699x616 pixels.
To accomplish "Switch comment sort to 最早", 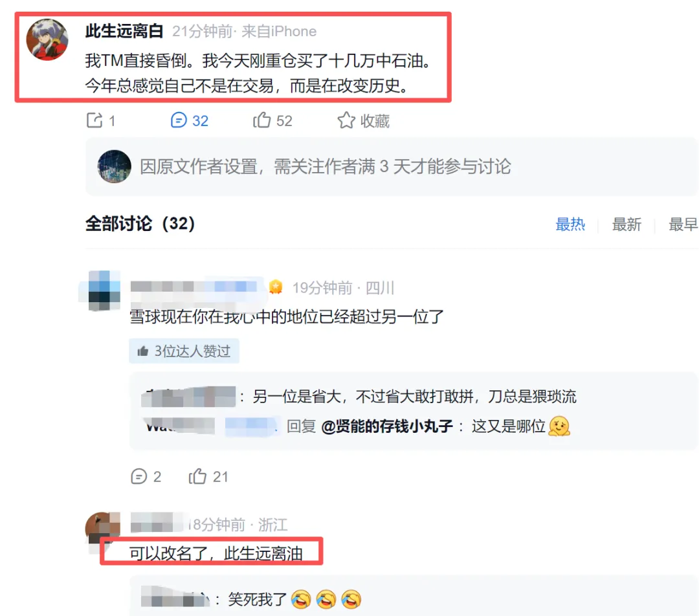I will pos(683,224).
